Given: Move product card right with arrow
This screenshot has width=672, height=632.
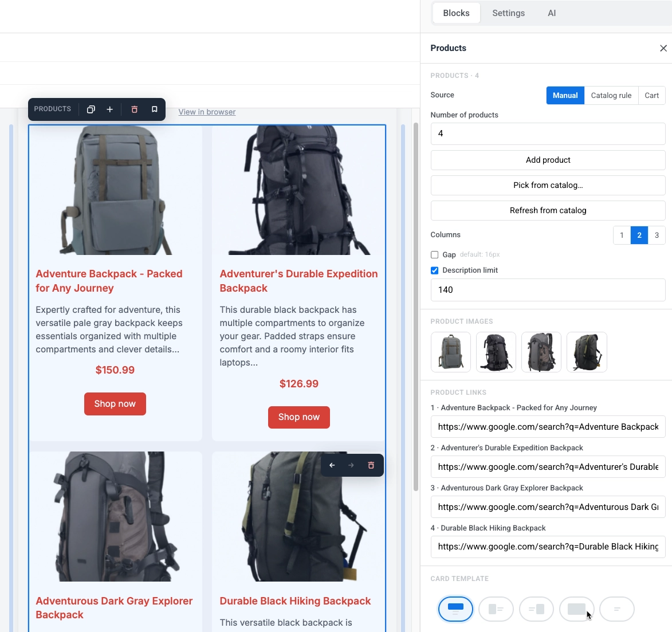Looking at the screenshot, I should pyautogui.click(x=351, y=465).
